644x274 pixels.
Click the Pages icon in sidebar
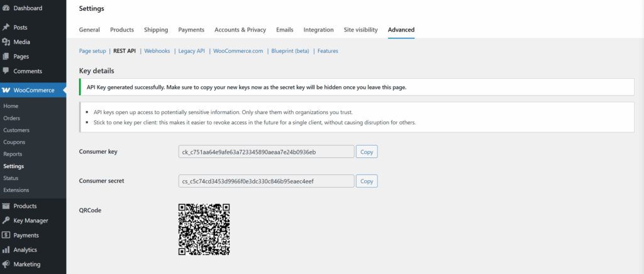tap(6, 56)
